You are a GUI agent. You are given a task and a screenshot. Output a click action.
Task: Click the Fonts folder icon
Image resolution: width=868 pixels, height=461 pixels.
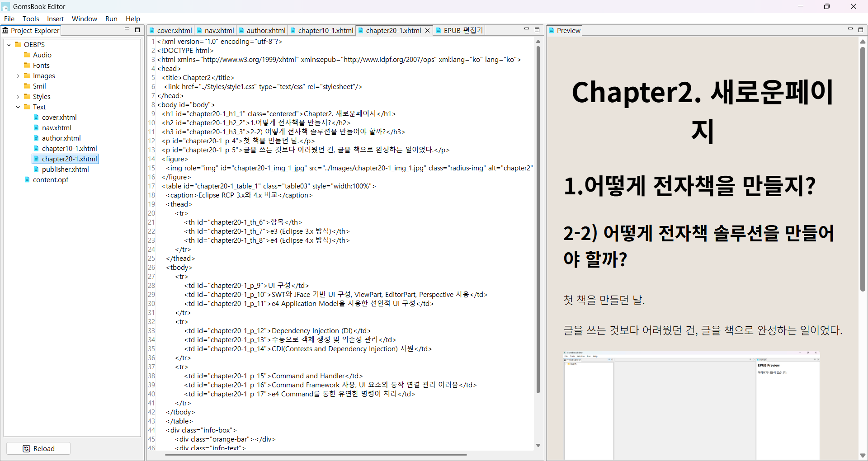tap(27, 65)
